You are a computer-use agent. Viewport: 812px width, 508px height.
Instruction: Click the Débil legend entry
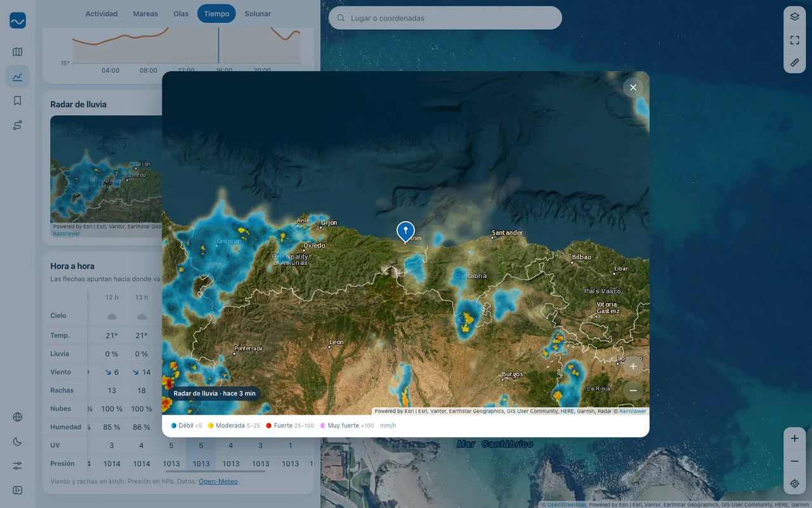tap(186, 425)
